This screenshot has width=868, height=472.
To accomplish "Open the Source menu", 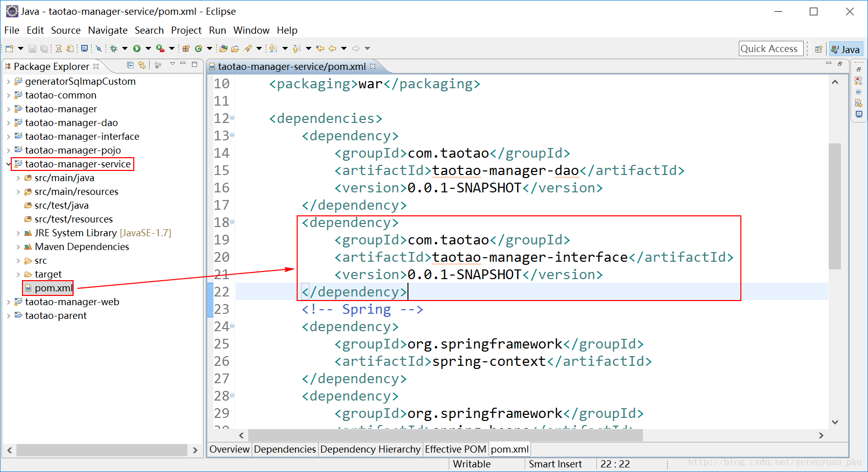I will point(66,30).
